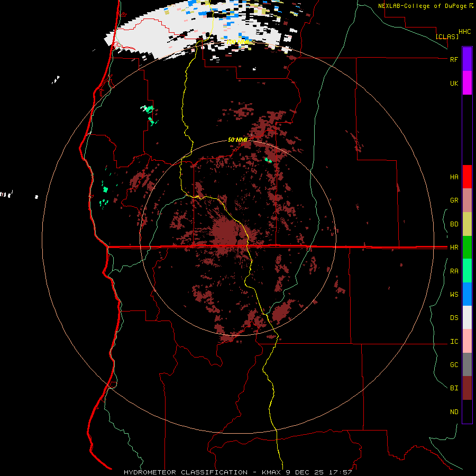This screenshot has height=476, width=476.
Task: Select the light pink IC legend swatch
Action: [x=467, y=341]
